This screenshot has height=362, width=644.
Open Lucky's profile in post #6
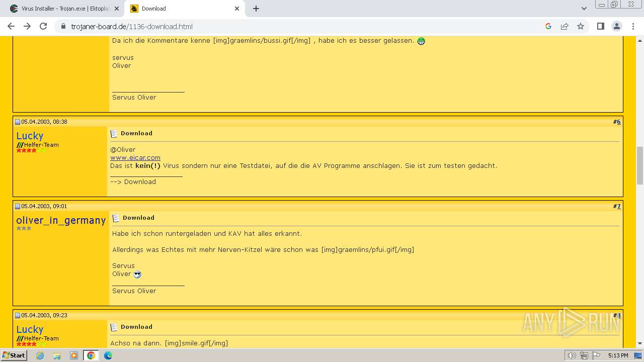(x=30, y=136)
